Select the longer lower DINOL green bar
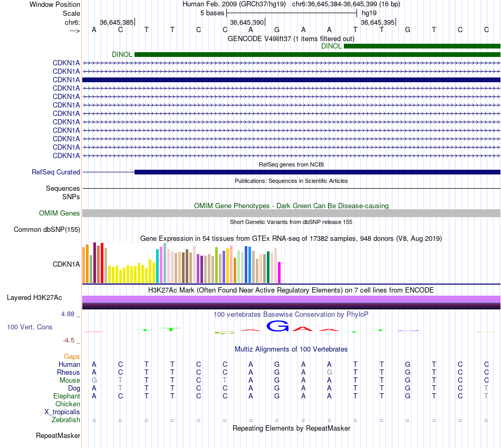Image resolution: width=501 pixels, height=448 pixels. 317,55
